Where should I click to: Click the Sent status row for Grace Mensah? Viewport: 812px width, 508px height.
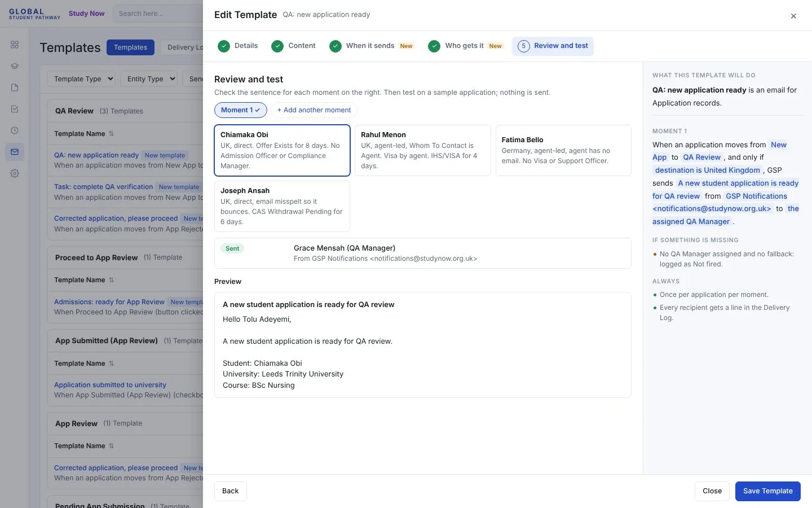coord(423,253)
